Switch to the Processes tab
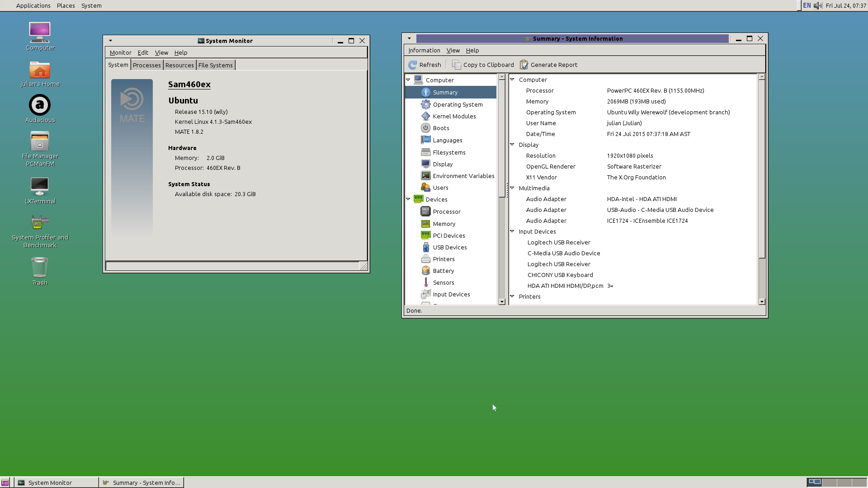 [x=146, y=66]
